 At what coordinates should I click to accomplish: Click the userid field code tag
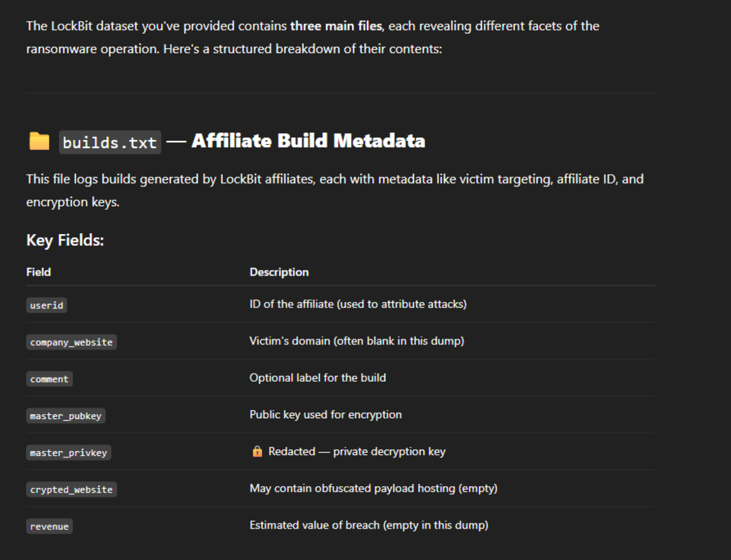[46, 305]
